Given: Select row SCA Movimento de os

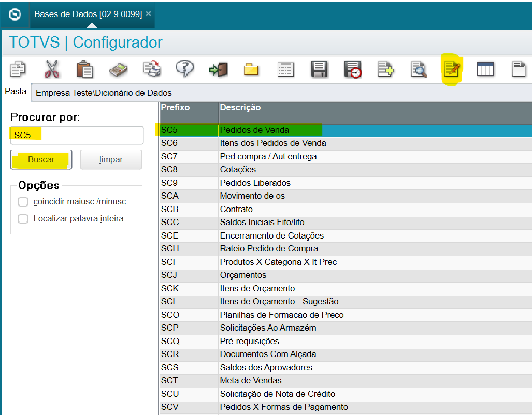Looking at the screenshot, I should [346, 196].
